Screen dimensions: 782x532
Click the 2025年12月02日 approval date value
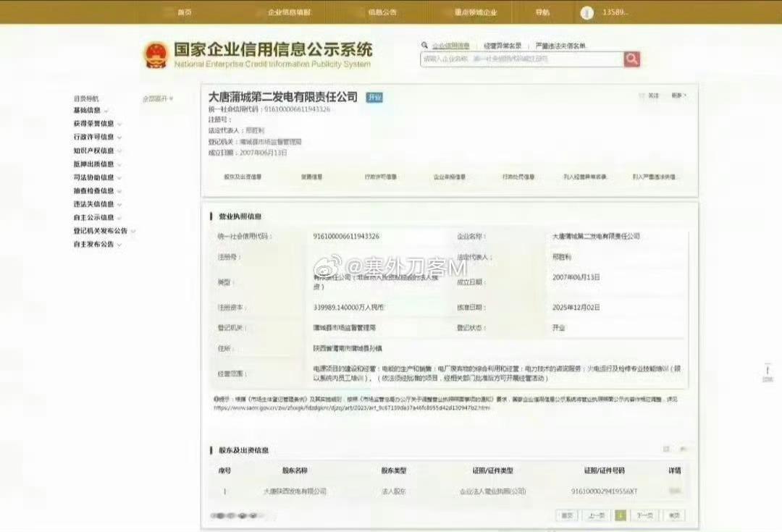[576, 308]
